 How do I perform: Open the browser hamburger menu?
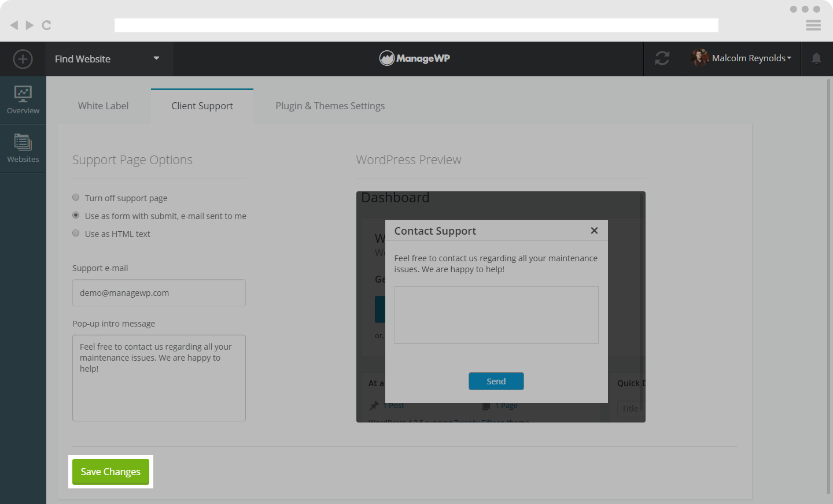(x=813, y=25)
